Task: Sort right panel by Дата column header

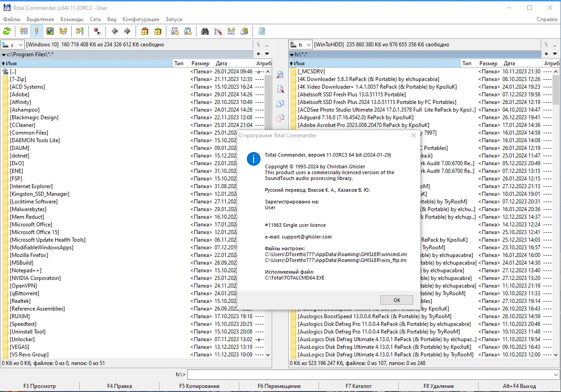Action: tap(522, 63)
